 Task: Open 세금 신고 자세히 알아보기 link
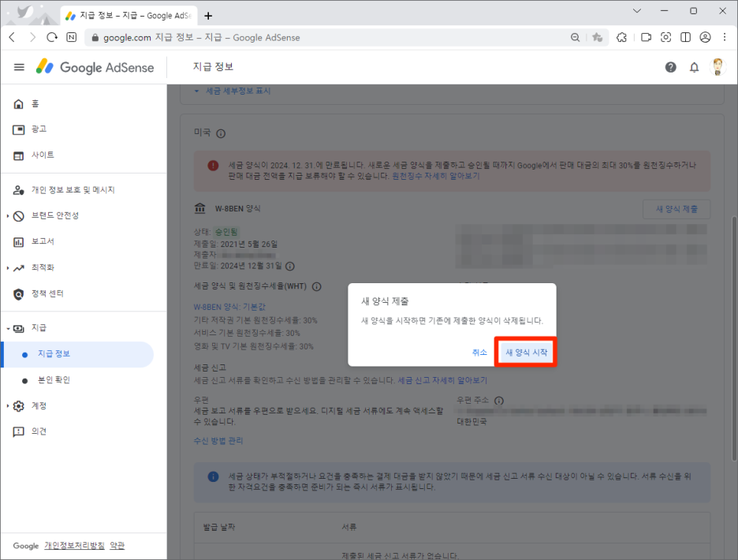coord(442,380)
